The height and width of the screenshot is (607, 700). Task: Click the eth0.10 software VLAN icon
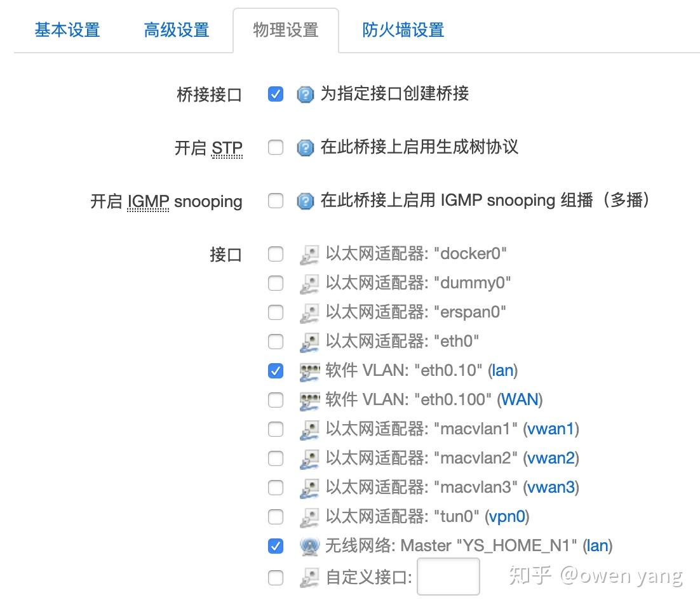[x=309, y=371]
